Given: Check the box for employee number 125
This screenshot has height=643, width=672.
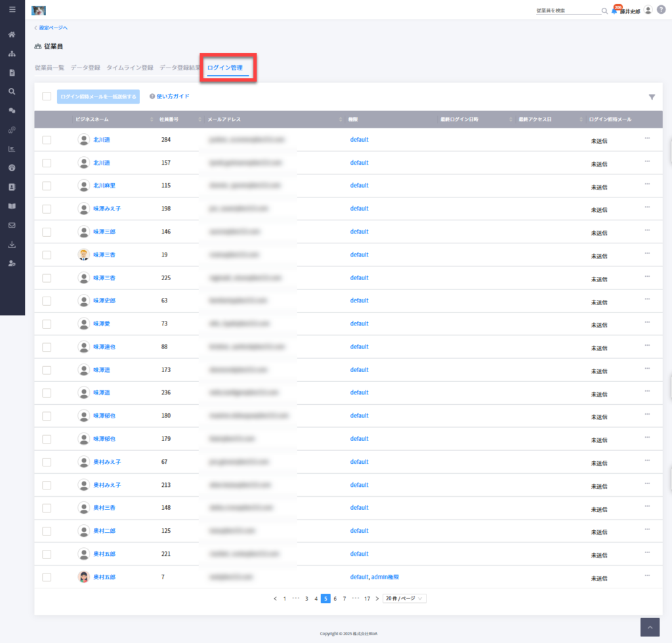Looking at the screenshot, I should (x=47, y=531).
